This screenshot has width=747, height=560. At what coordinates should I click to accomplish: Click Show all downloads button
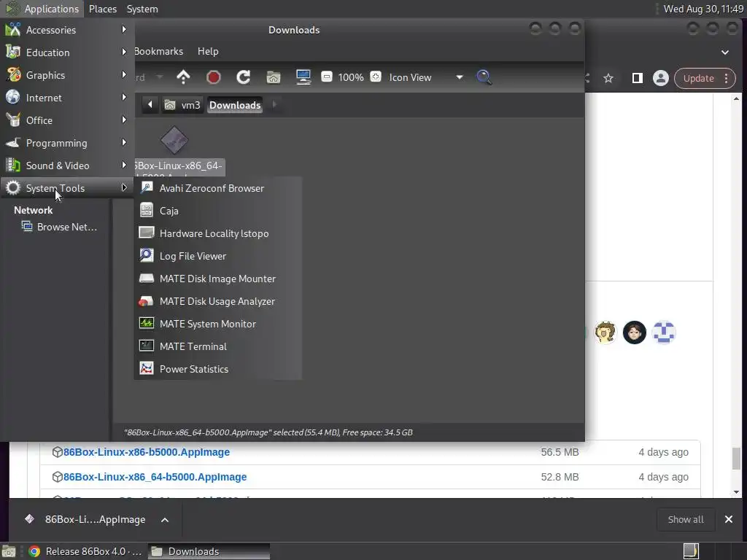click(686, 519)
